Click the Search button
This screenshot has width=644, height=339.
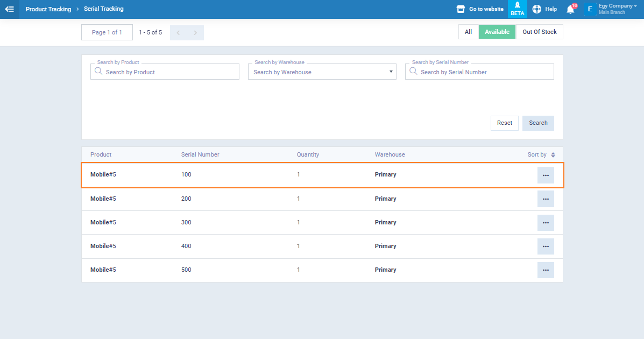(x=538, y=123)
